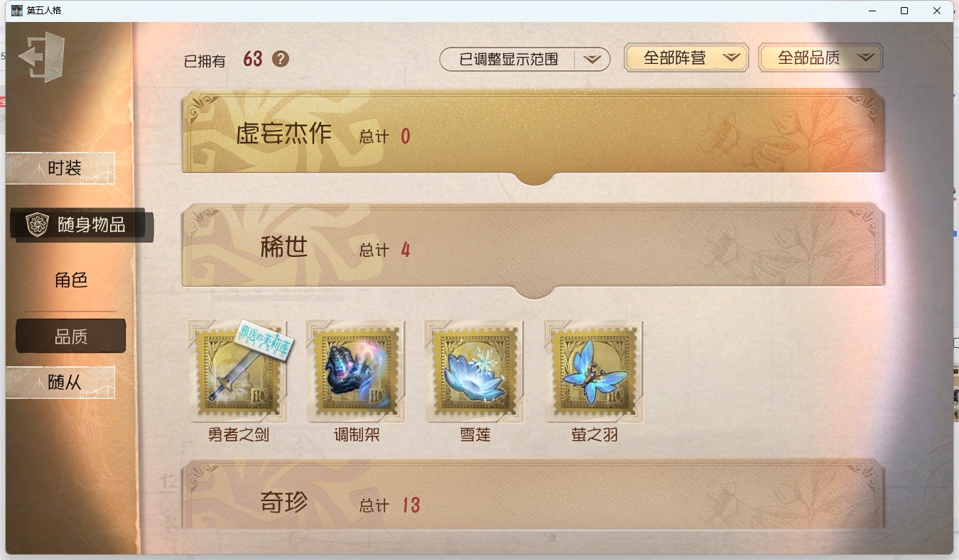Click the exit door icon
Viewport: 959px width, 560px height.
click(42, 57)
